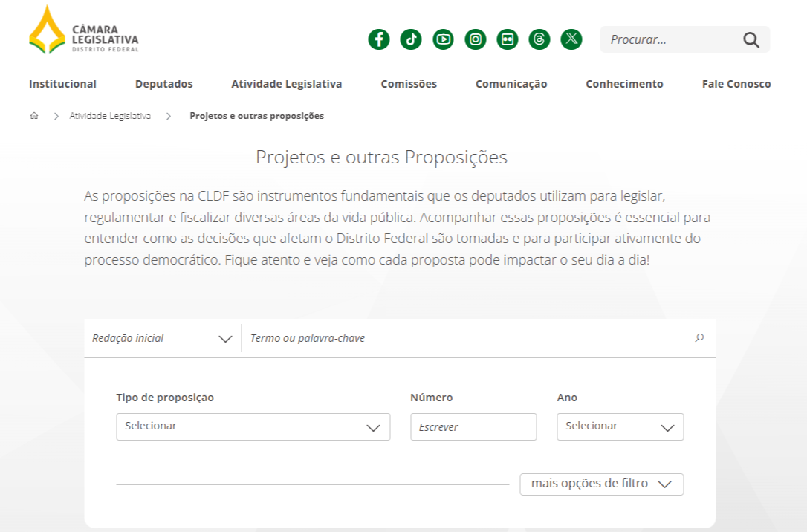Click the Câmara Legislativa logo

(x=83, y=30)
